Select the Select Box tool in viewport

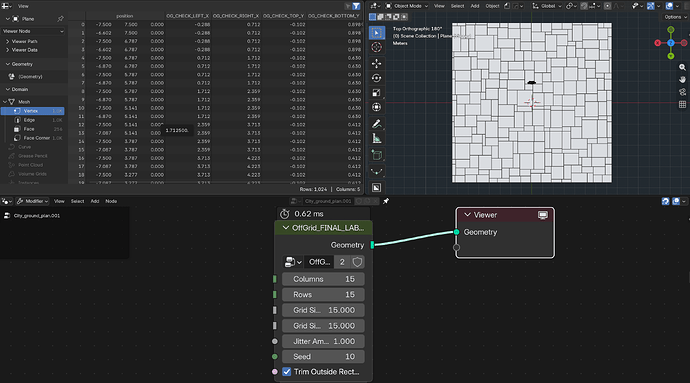click(377, 33)
